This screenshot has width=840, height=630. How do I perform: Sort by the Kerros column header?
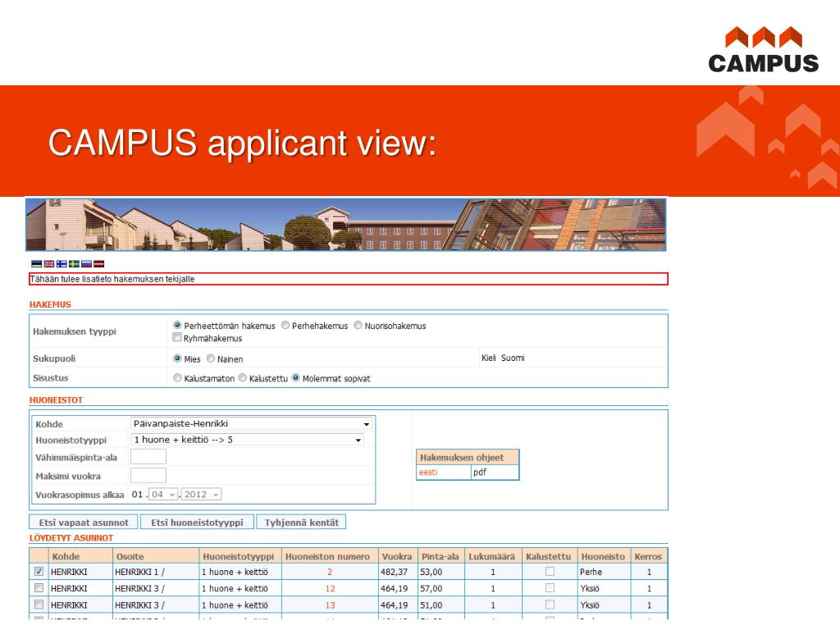(648, 557)
